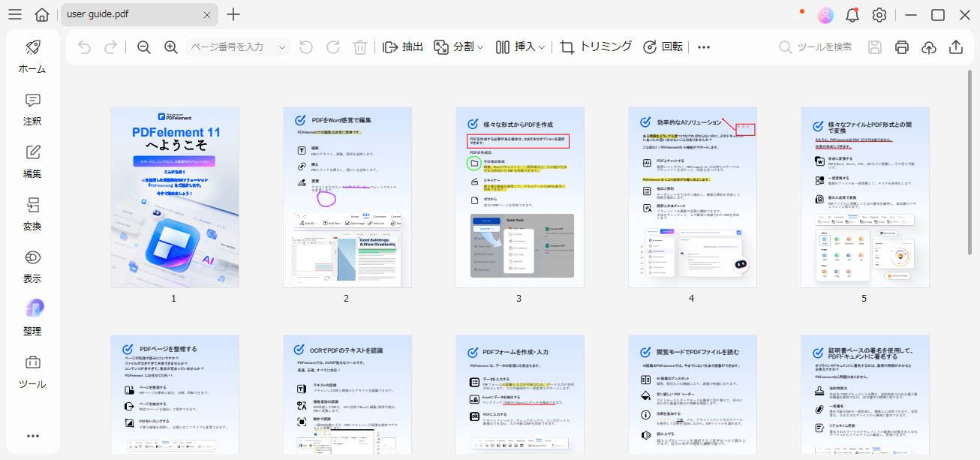Click the upload to cloud icon
The image size is (980, 460).
point(929,47)
